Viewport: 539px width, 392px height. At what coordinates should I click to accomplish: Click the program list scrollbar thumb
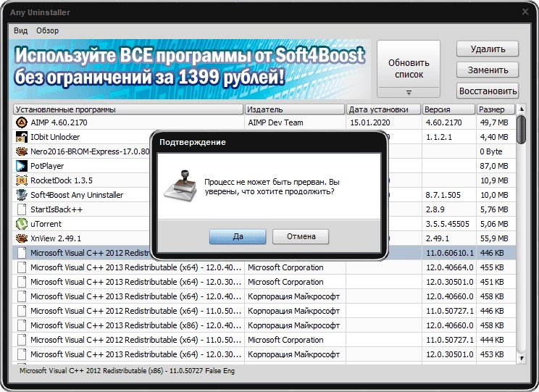(522, 129)
